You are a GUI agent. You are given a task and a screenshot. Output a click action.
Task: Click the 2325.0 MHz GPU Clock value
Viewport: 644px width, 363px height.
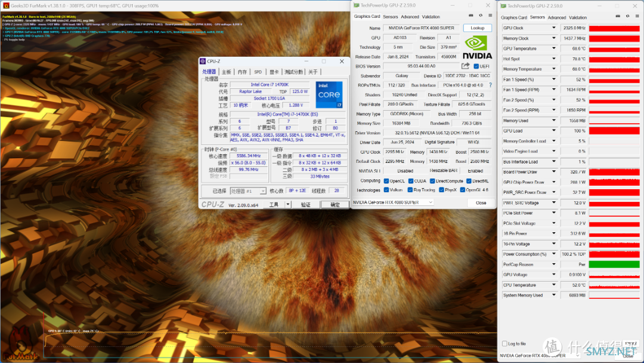tap(574, 28)
